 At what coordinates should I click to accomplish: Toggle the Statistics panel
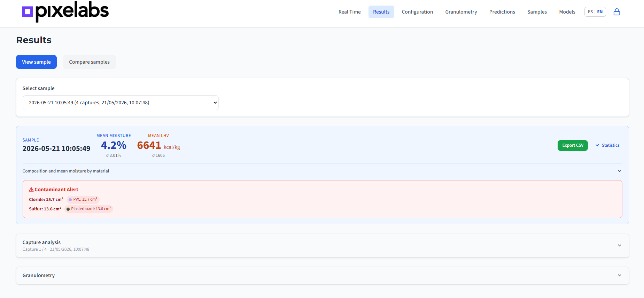point(607,145)
